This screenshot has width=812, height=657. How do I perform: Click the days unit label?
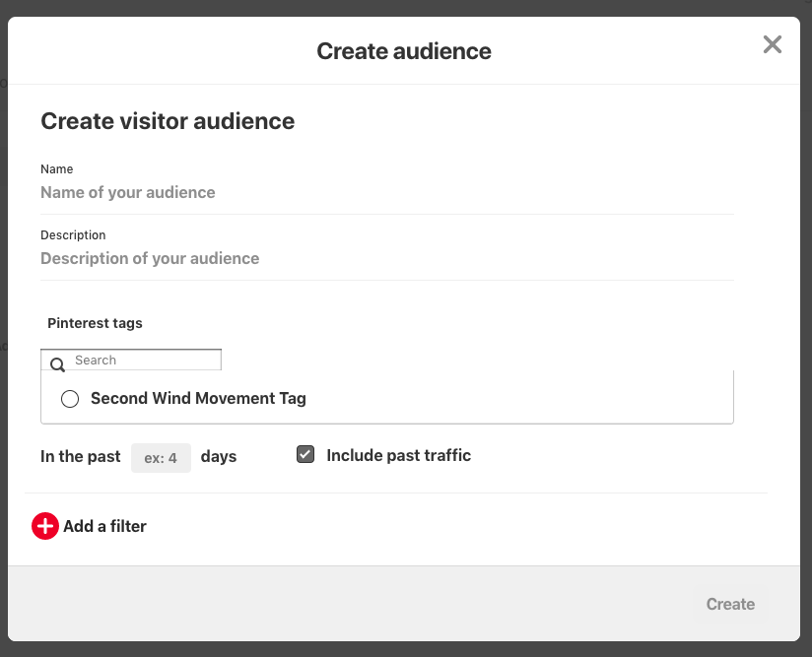click(219, 457)
